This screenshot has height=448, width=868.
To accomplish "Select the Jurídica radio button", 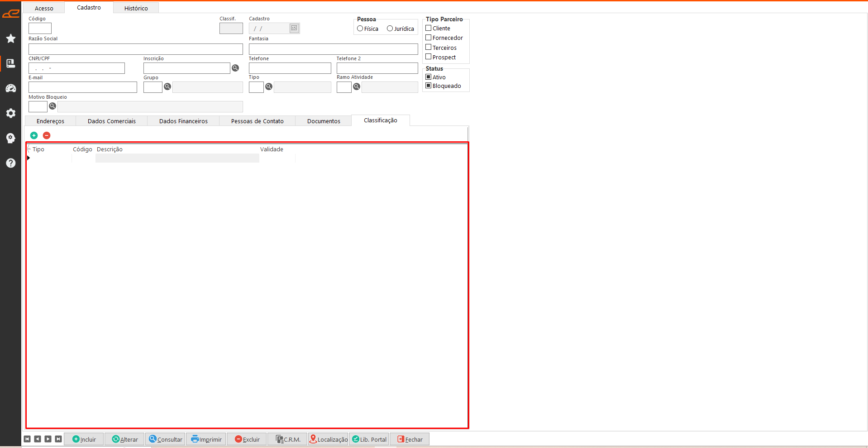I will pos(390,29).
